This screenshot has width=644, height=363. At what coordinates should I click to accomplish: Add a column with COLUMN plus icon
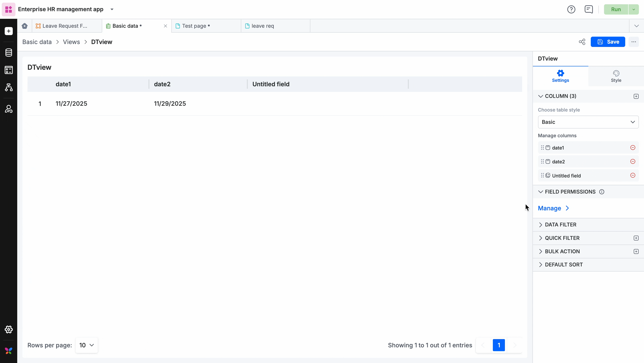pyautogui.click(x=636, y=96)
